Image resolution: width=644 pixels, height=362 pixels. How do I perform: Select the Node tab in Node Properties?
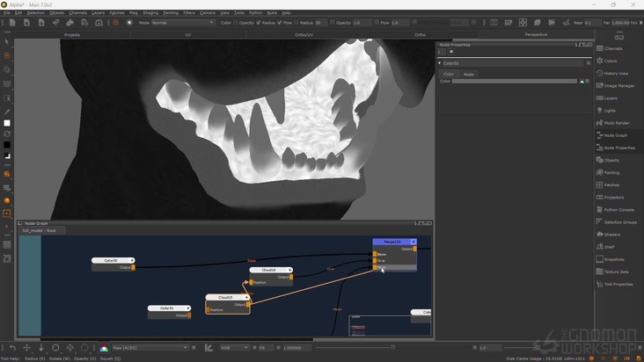(x=468, y=74)
